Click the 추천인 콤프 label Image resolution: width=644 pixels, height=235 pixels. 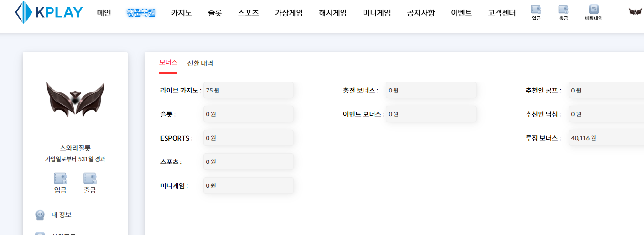coord(543,90)
